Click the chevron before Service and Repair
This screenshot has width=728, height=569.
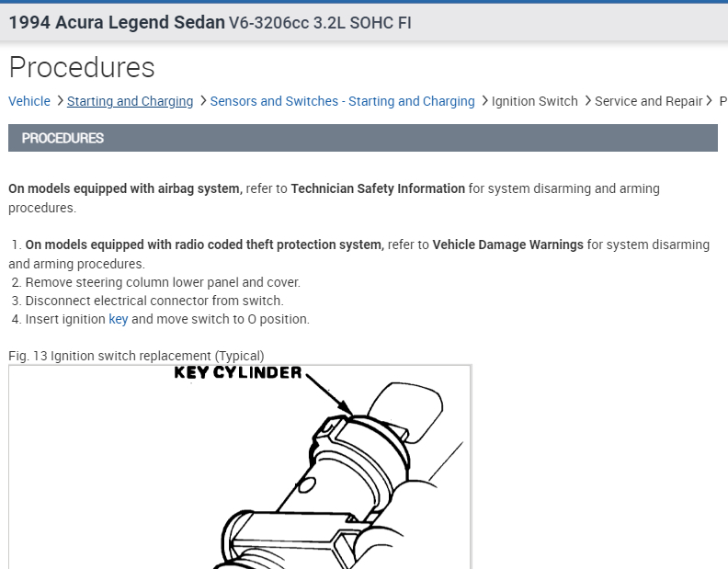[x=587, y=101]
